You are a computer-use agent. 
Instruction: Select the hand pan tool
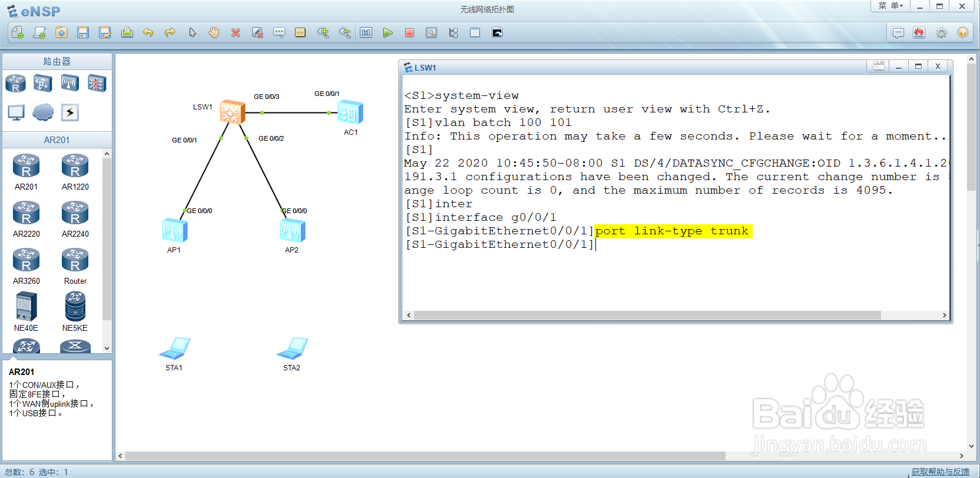coord(214,32)
